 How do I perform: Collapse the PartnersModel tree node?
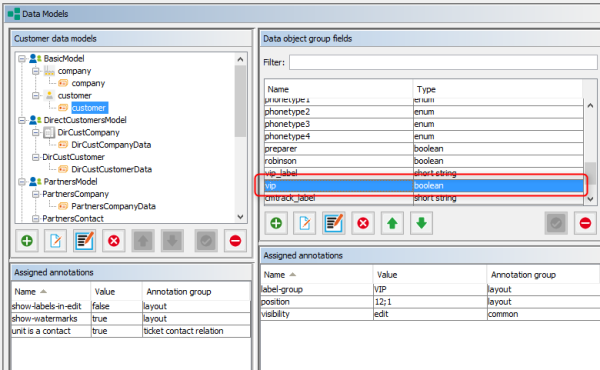coord(22,181)
